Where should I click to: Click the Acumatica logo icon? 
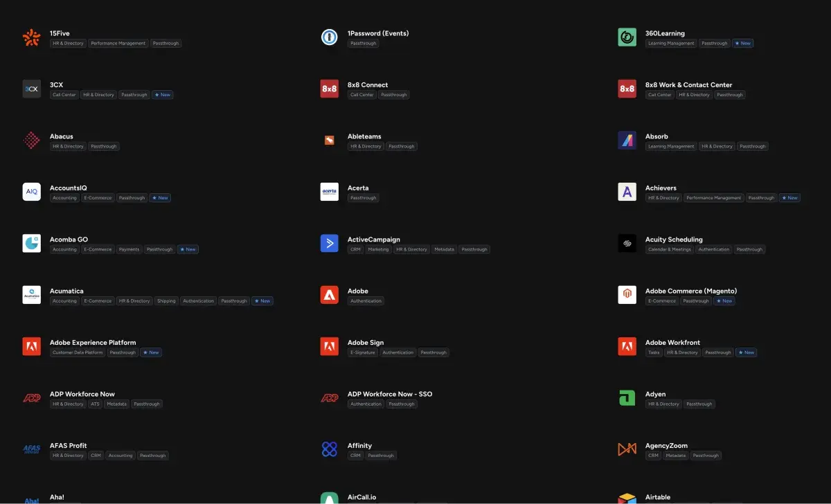[32, 295]
